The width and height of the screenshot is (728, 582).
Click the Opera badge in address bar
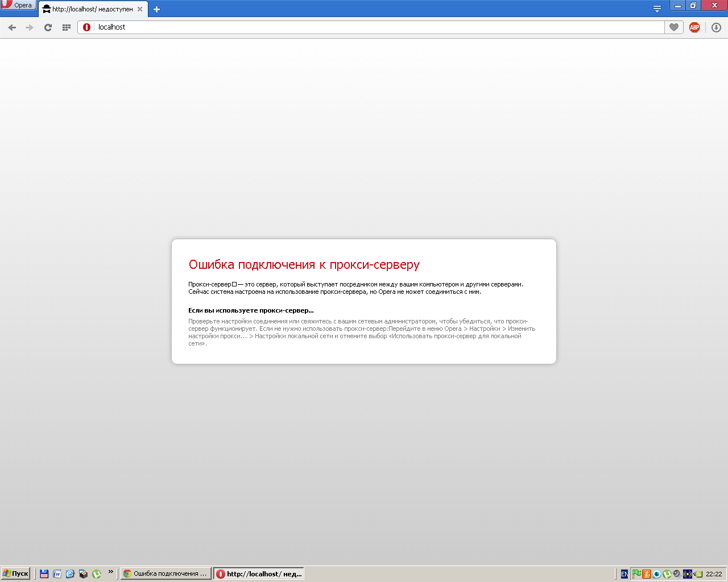pyautogui.click(x=86, y=27)
